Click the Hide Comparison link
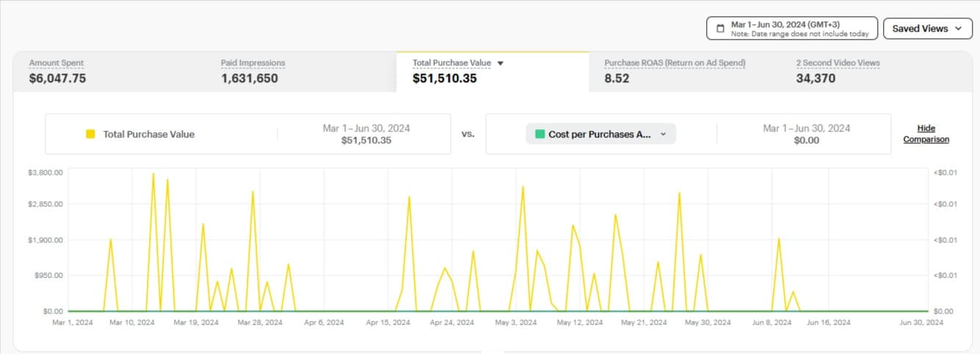Viewport: 980px width, 354px height. pos(926,134)
